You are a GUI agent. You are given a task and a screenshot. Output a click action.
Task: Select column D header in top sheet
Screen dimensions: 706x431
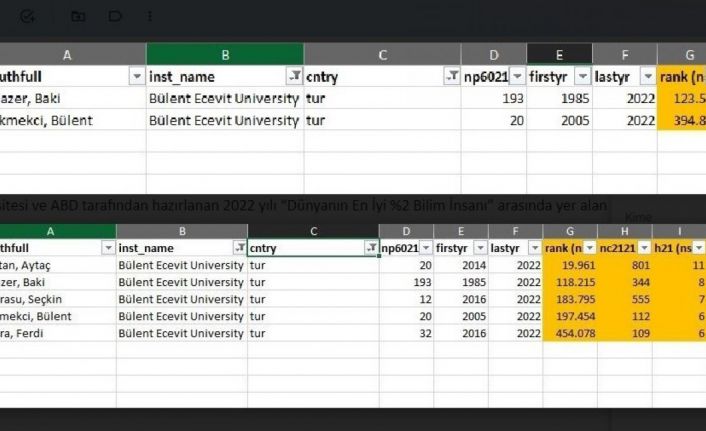tap(494, 54)
